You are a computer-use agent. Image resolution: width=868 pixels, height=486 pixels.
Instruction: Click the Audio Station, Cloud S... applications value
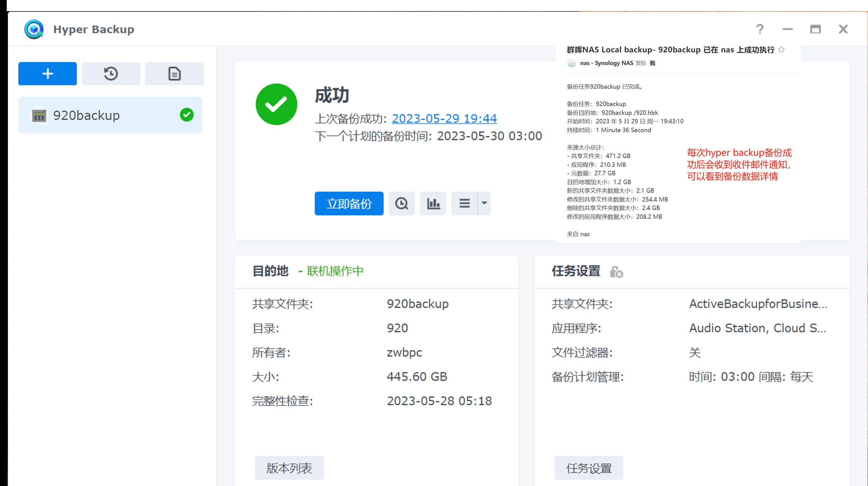(x=758, y=328)
